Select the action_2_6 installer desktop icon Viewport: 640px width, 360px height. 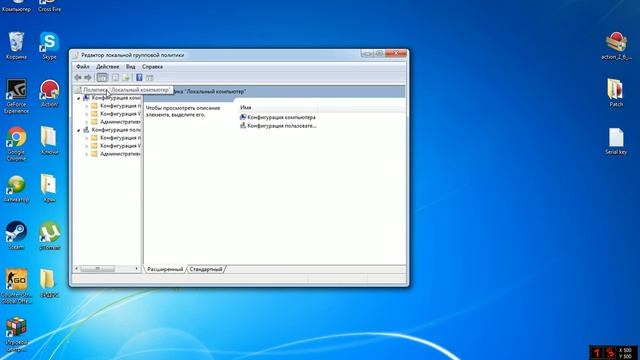(616, 46)
